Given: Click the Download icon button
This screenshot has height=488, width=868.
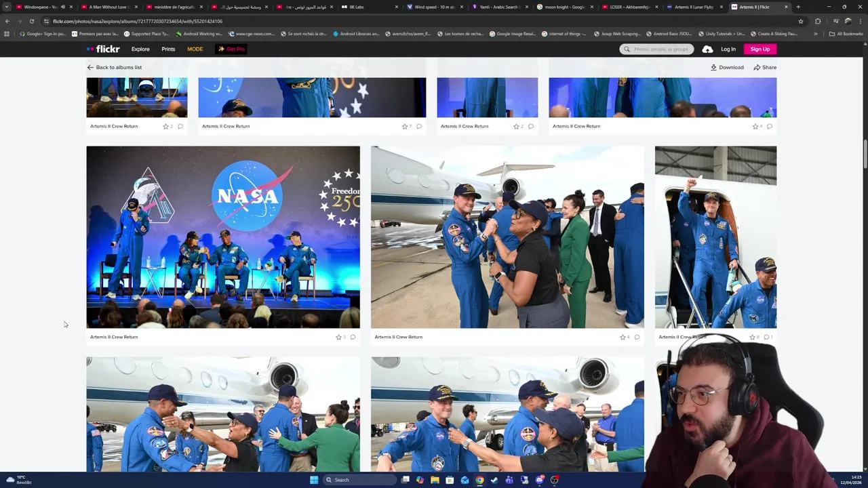Looking at the screenshot, I should click(x=727, y=67).
